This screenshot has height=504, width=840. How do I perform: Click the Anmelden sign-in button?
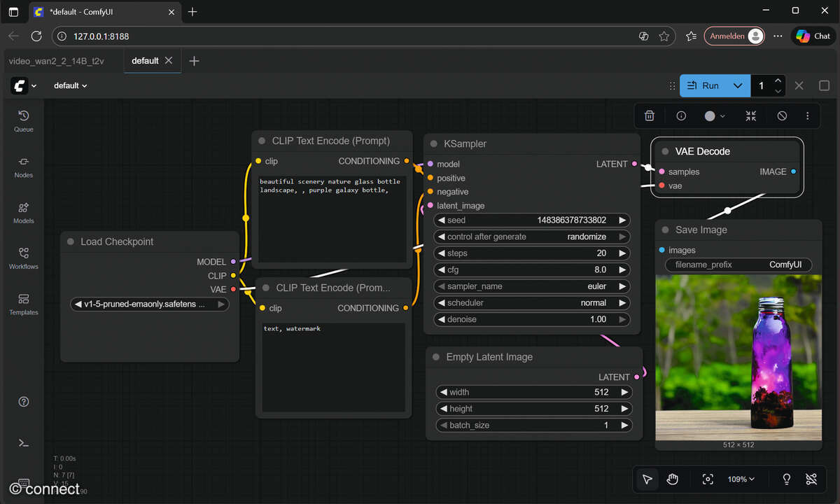point(734,36)
